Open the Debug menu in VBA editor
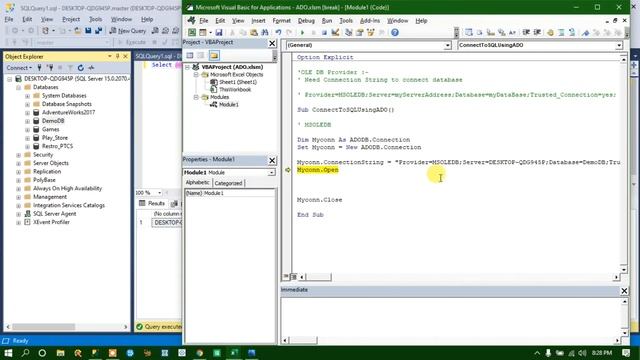The image size is (640, 360). (306, 20)
